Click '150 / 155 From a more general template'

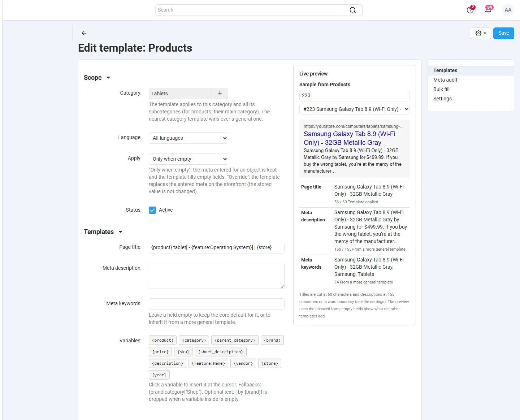(370, 250)
